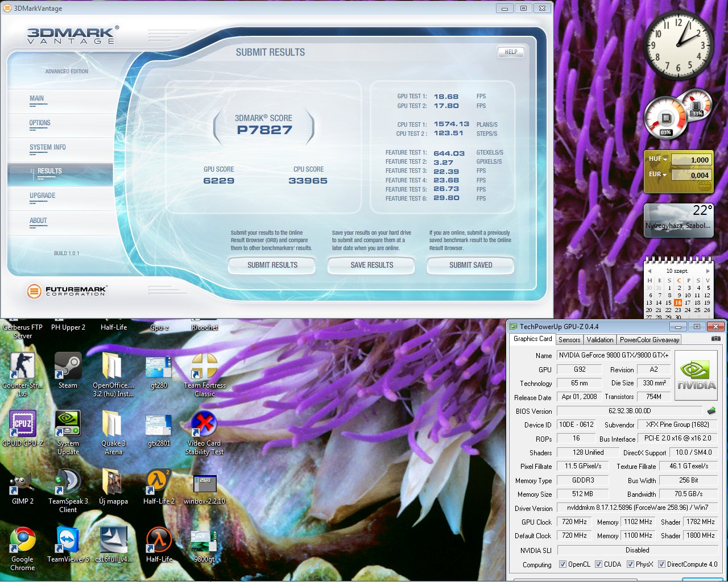The height and width of the screenshot is (582, 728).
Task: Toggle the PhysX checkbox in GPU-Z
Action: click(630, 564)
